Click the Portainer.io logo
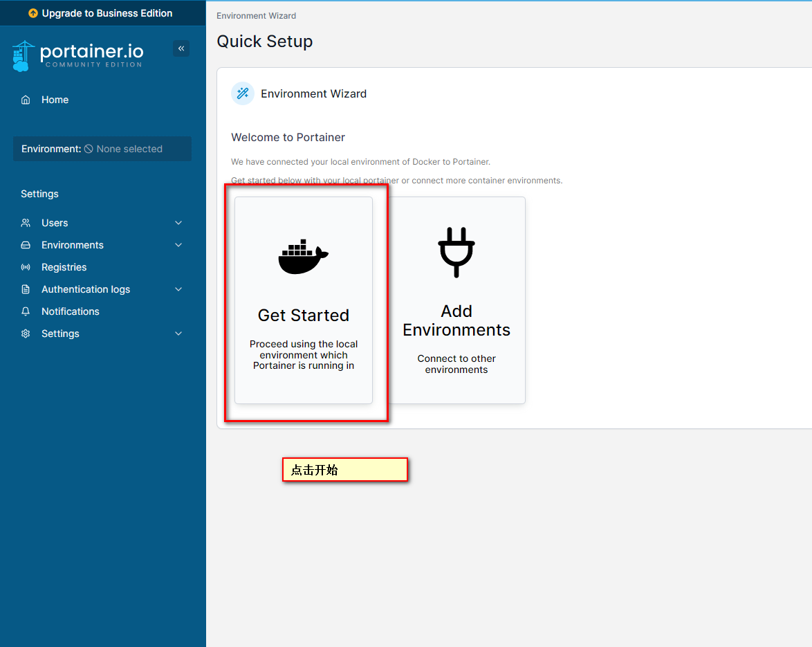This screenshot has width=812, height=647. click(x=77, y=55)
